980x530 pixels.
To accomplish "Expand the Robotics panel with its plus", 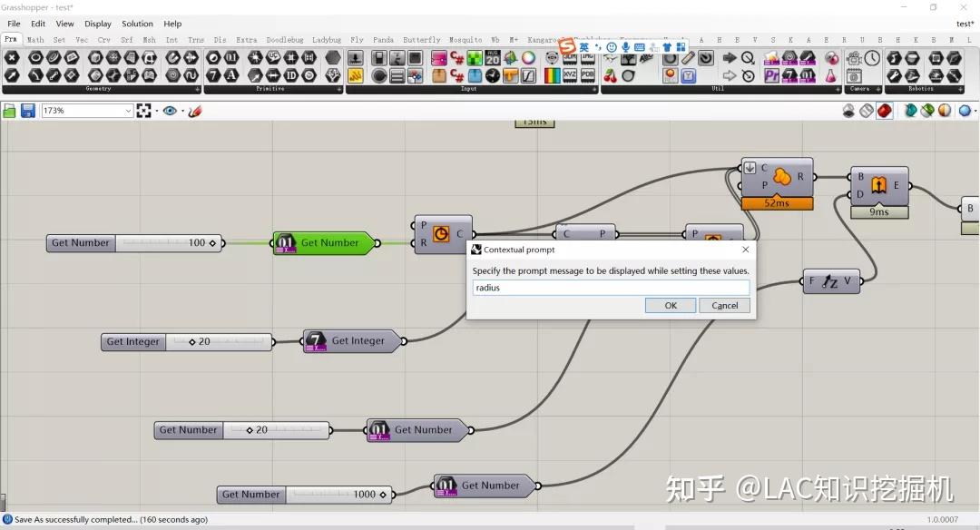I will 959,89.
